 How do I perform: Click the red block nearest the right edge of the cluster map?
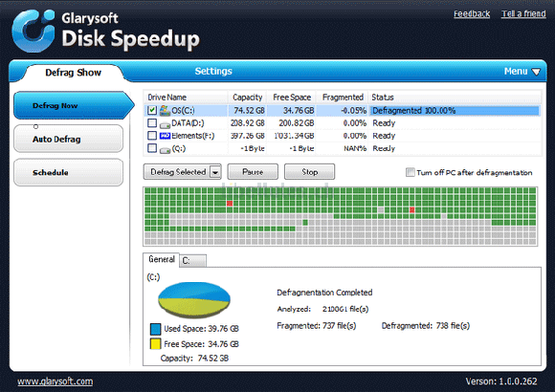coord(412,209)
